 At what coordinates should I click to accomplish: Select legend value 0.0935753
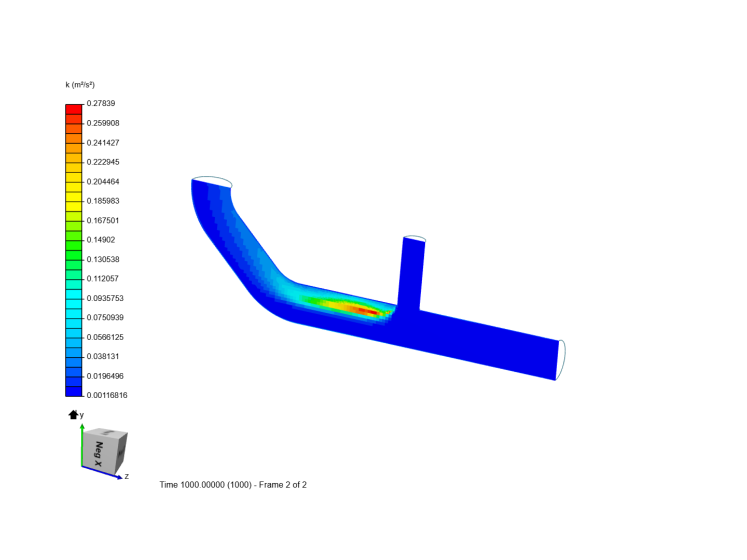pyautogui.click(x=105, y=298)
